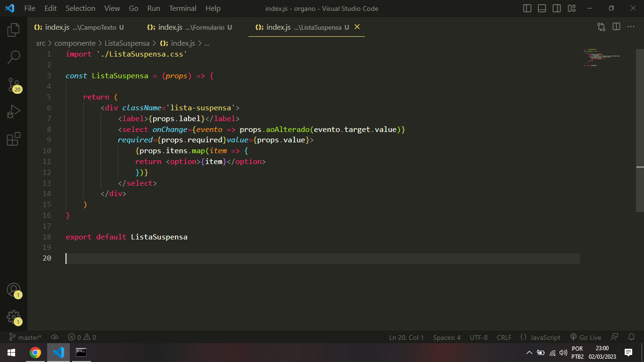Switch to the index.js CampoTexto tab
This screenshot has height=362, width=644.
[79, 27]
